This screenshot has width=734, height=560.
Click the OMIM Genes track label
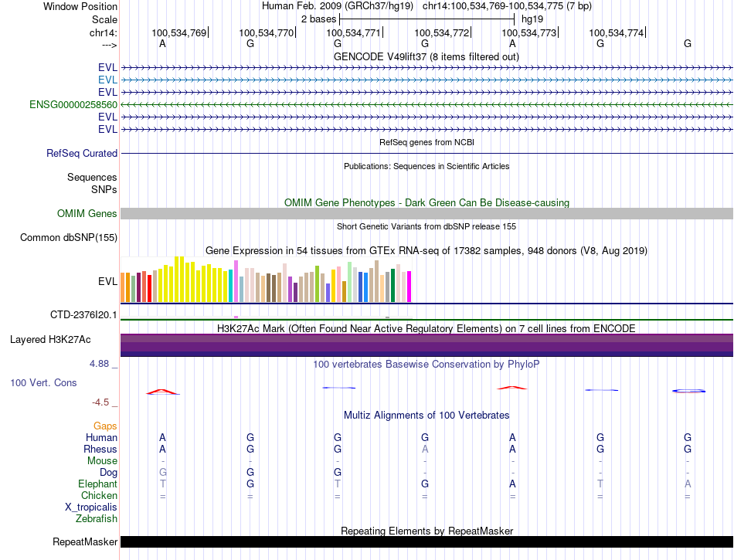tap(87, 213)
